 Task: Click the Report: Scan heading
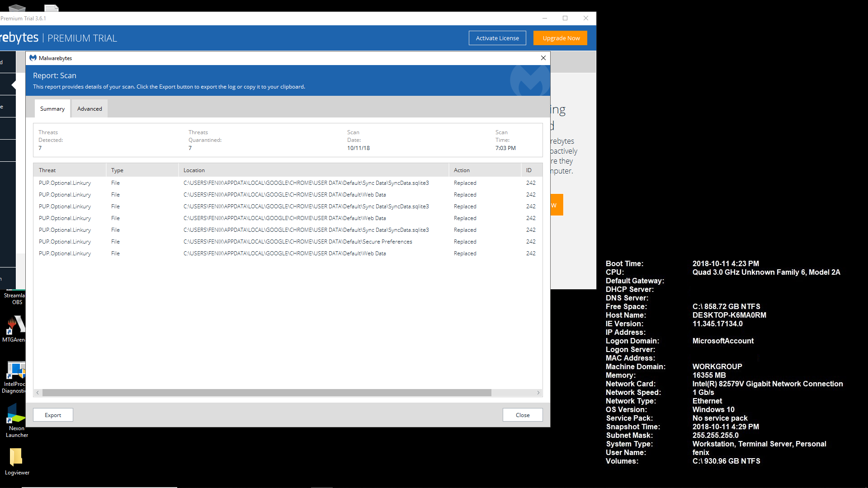55,75
